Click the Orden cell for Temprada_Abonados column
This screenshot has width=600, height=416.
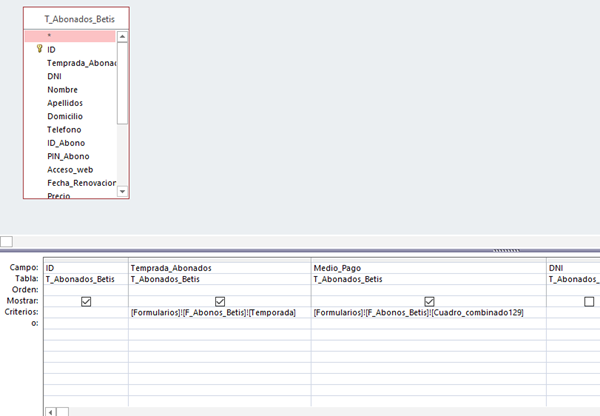coord(220,290)
